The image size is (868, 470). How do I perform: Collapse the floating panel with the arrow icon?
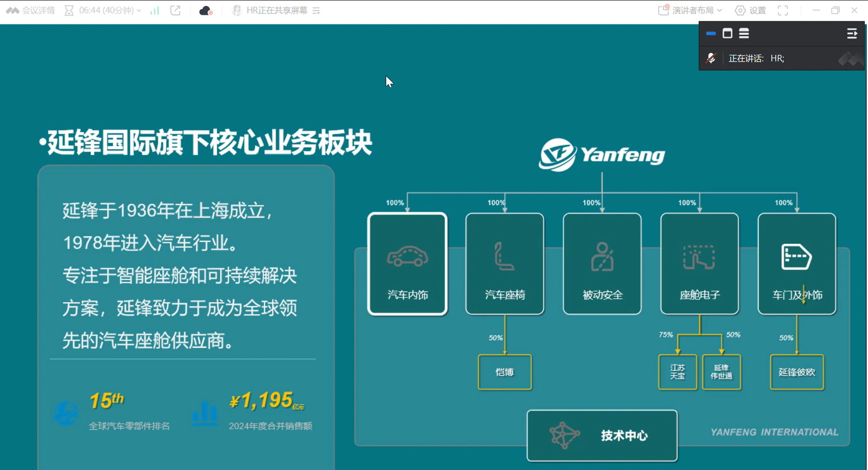[x=852, y=34]
